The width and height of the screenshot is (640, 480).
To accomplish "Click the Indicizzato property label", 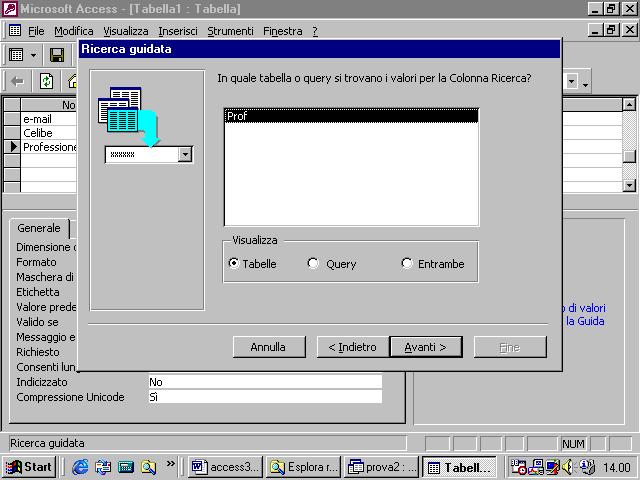I will click(x=42, y=382).
